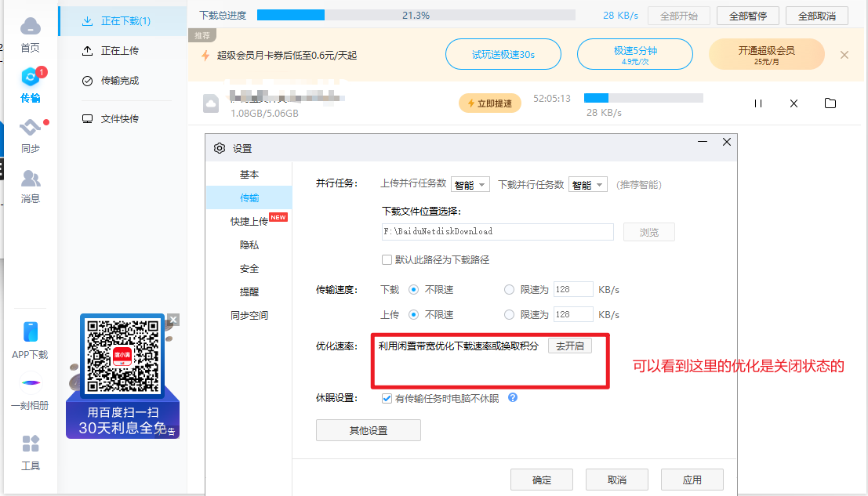The width and height of the screenshot is (868, 496).
Task: Select 不限速 radio for 下载
Action: 413,289
